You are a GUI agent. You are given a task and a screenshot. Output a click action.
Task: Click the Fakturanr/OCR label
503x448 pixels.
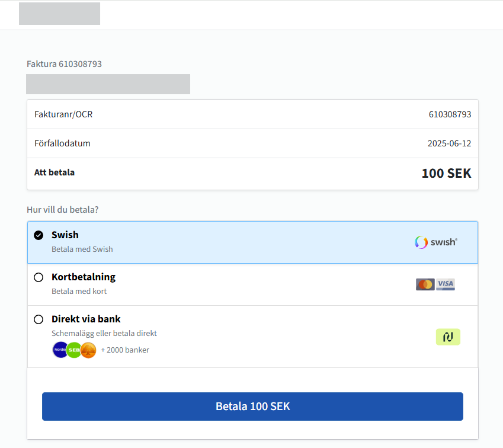click(x=63, y=114)
